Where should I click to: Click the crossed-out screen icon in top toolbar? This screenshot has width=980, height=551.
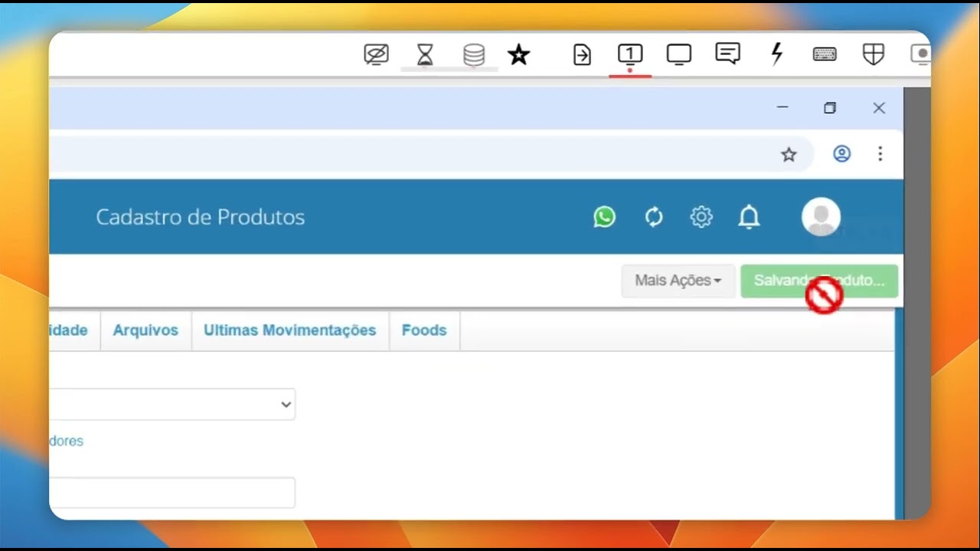(x=376, y=54)
